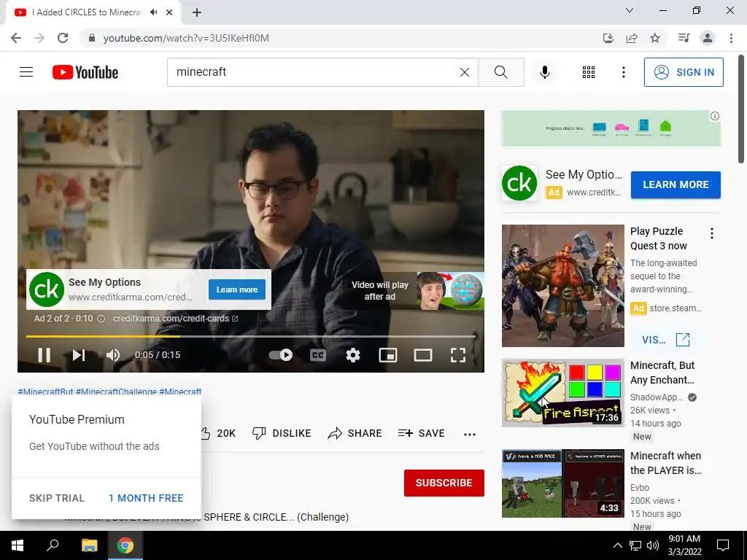Click 1 MONTH FREE in Premium popup
747x560 pixels.
tap(146, 498)
